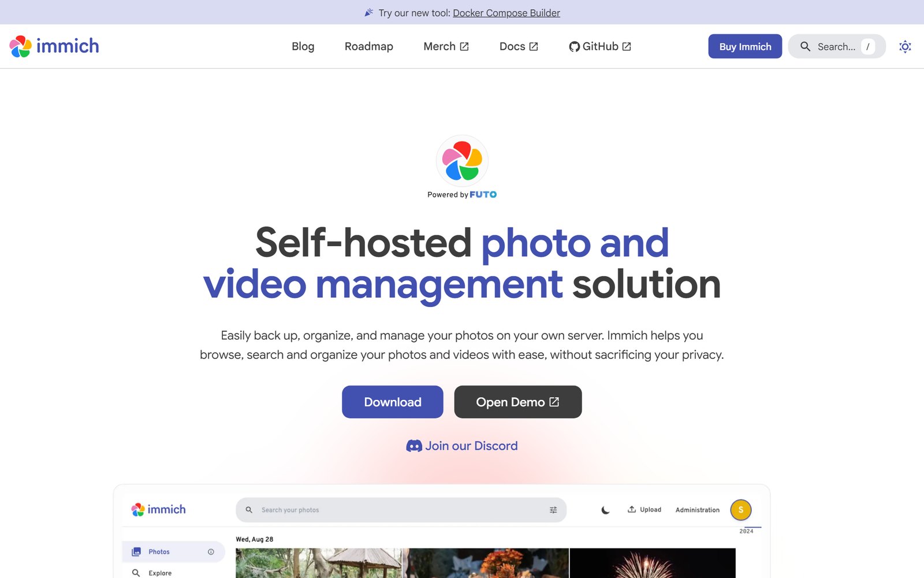This screenshot has width=924, height=578.
Task: Click the Buy Immich button
Action: tap(745, 46)
